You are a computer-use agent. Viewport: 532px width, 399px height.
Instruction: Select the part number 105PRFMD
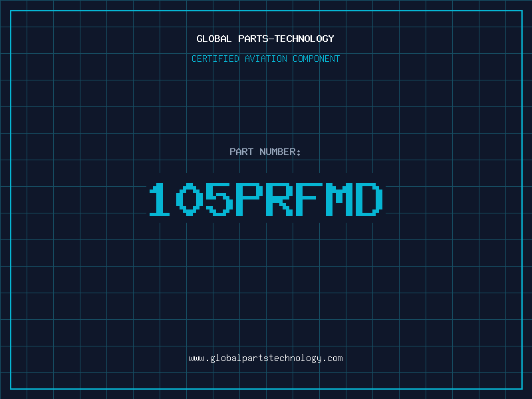266,199
